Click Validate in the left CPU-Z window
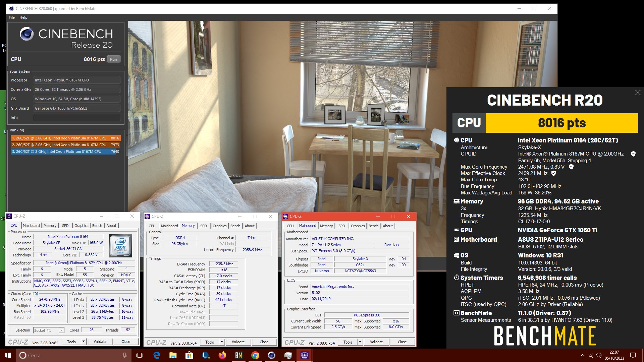 click(100, 342)
